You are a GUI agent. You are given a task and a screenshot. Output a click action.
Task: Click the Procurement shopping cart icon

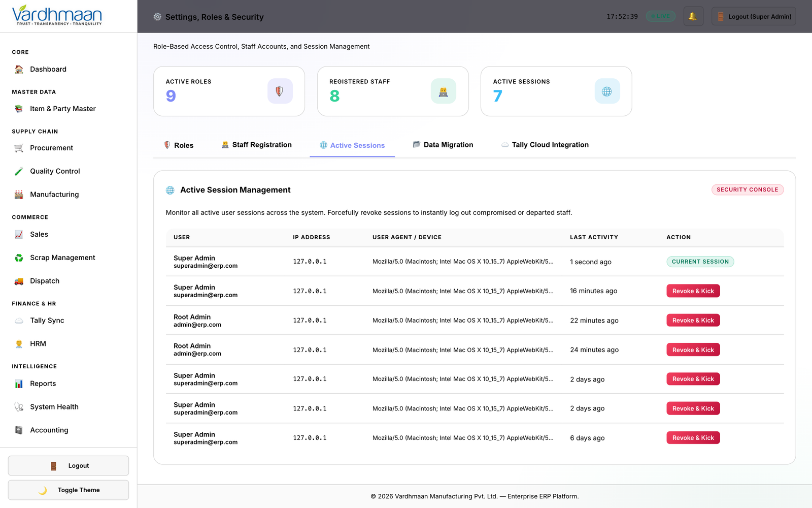click(19, 148)
